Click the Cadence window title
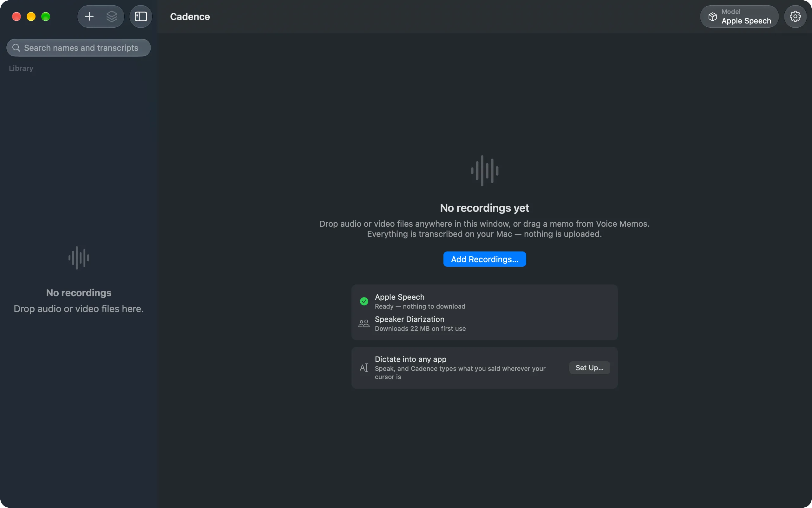 pyautogui.click(x=190, y=17)
